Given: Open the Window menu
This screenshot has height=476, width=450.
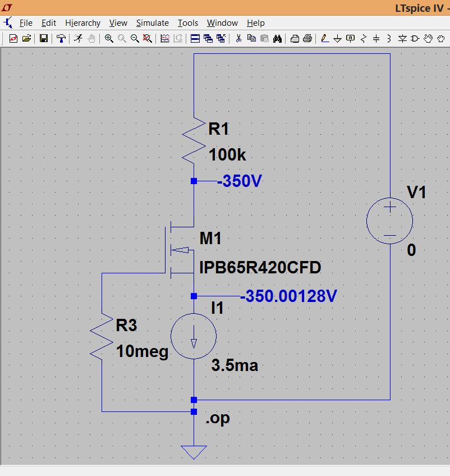Looking at the screenshot, I should [222, 23].
